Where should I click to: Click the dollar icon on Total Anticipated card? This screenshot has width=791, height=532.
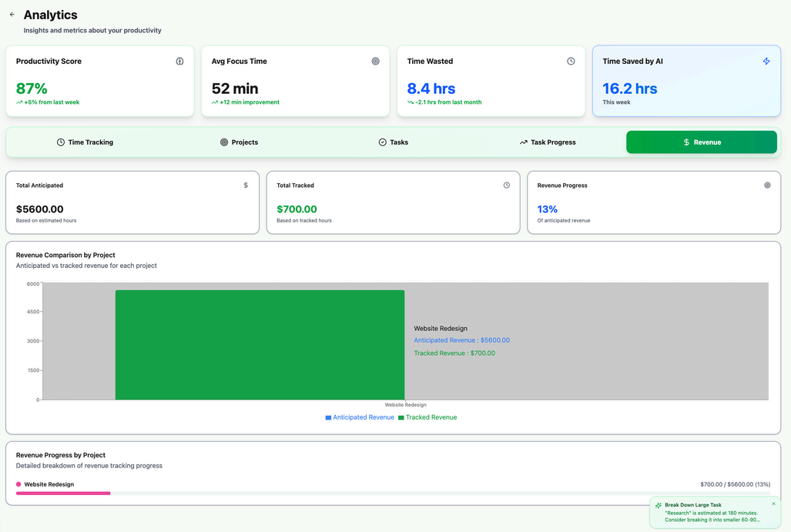click(246, 185)
